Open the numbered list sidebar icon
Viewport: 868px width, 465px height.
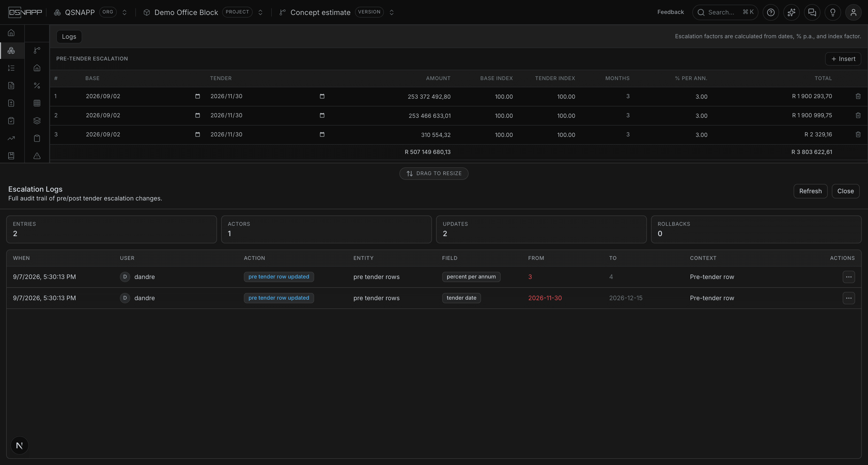tap(11, 68)
